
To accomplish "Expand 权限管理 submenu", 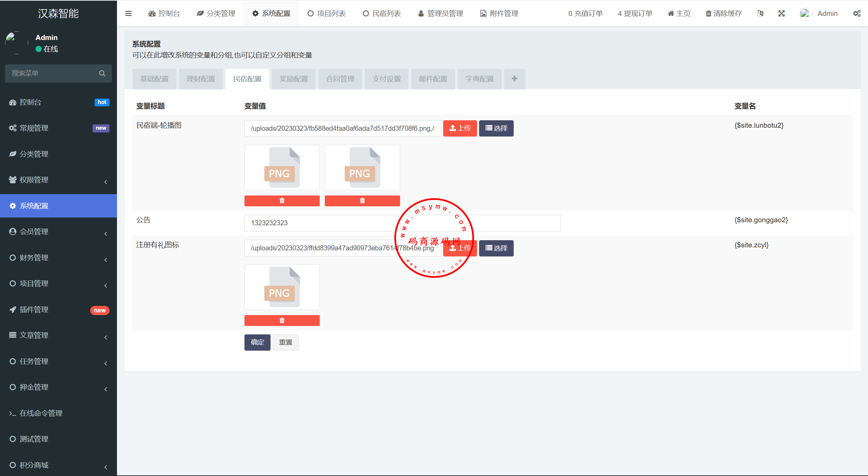I will coord(58,180).
